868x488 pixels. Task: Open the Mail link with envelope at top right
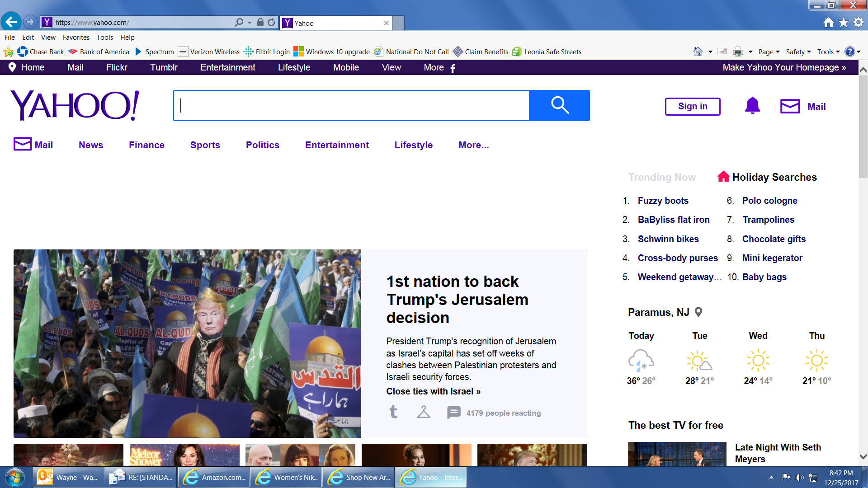tap(803, 107)
